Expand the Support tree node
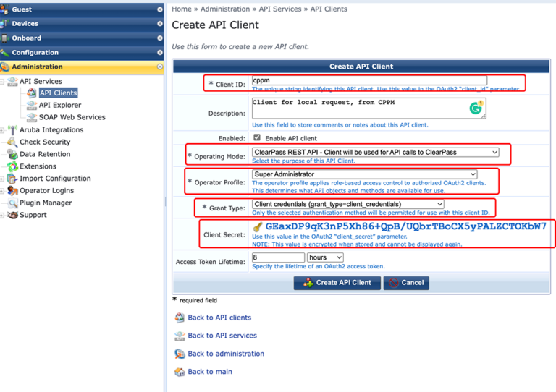556x392 pixels. point(2,216)
